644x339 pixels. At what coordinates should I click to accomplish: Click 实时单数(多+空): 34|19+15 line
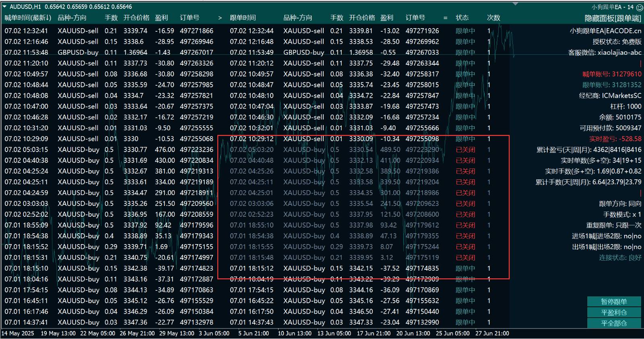pos(601,160)
